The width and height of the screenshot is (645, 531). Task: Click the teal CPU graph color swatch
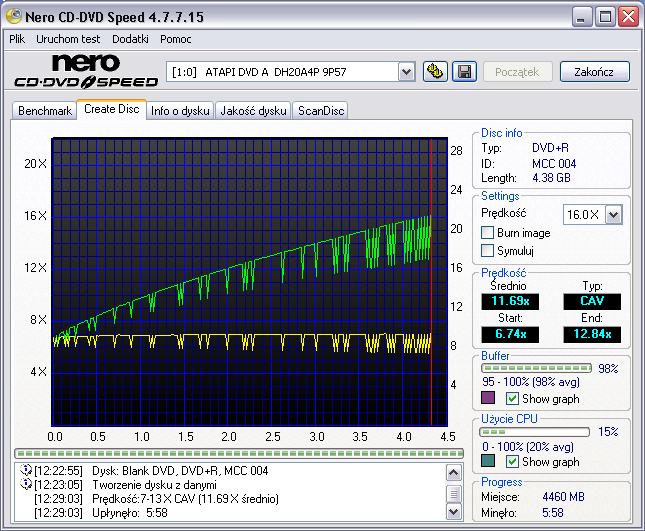(488, 461)
